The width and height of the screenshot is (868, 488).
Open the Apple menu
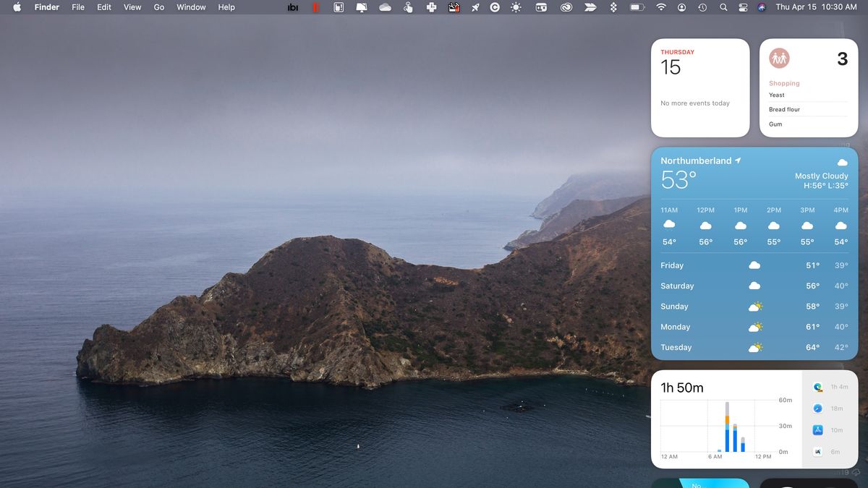pos(16,7)
